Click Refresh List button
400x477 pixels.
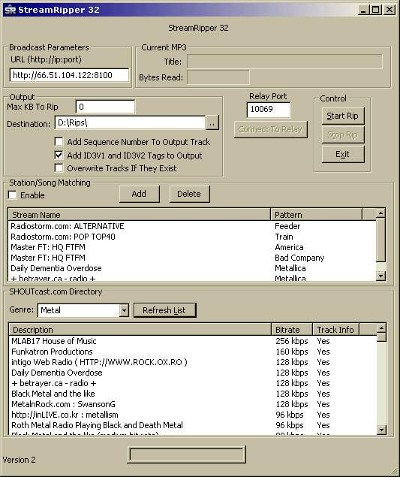coord(165,310)
